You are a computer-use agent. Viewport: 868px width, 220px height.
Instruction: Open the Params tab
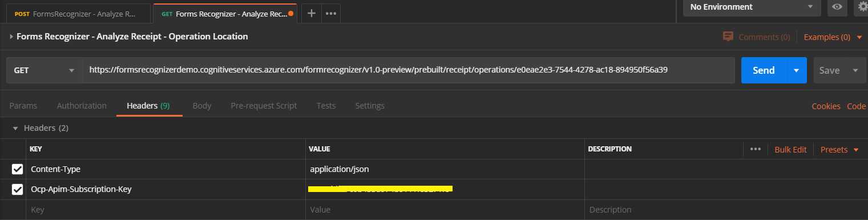[23, 106]
